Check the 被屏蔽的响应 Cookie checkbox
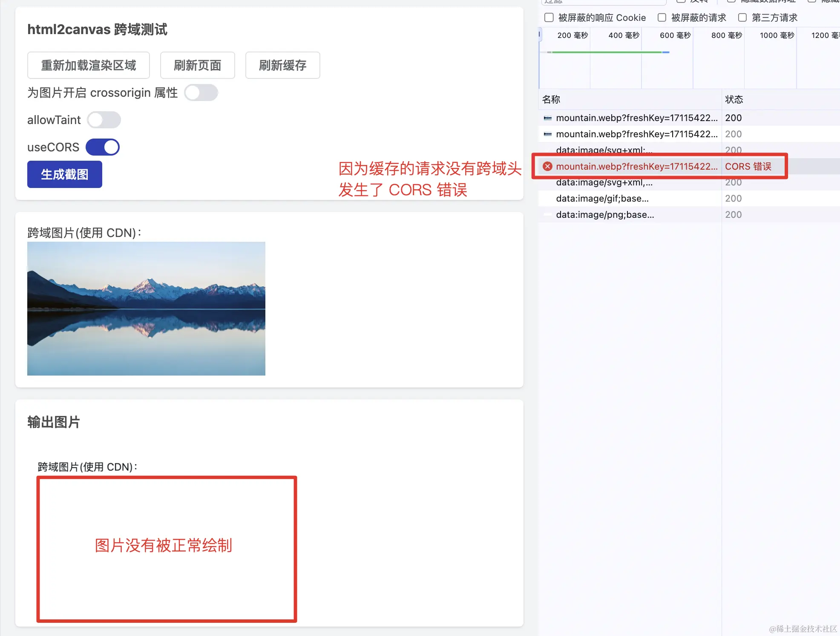The width and height of the screenshot is (840, 636). click(x=549, y=17)
